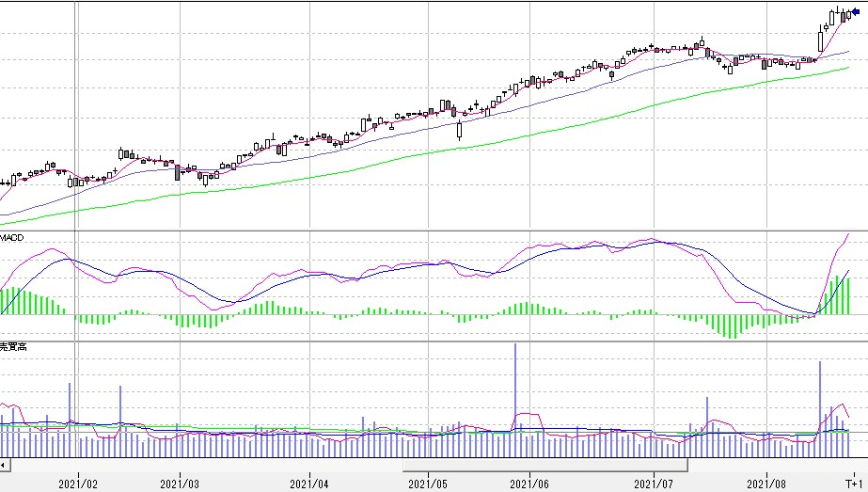The image size is (868, 492).
Task: Click the 2021/06 date axis label
Action: coord(529,484)
